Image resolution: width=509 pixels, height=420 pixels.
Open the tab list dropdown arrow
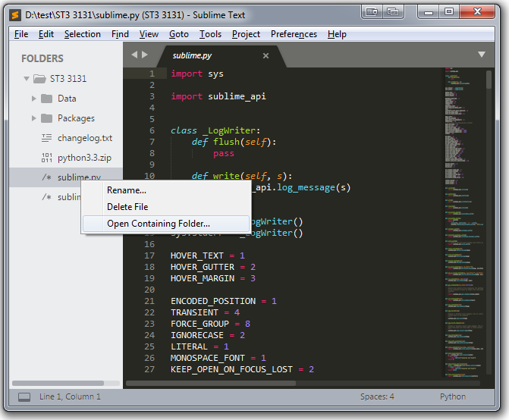482,55
